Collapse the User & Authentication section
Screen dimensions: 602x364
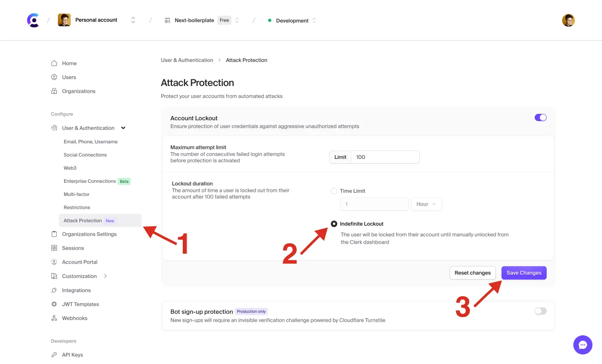[x=123, y=128]
